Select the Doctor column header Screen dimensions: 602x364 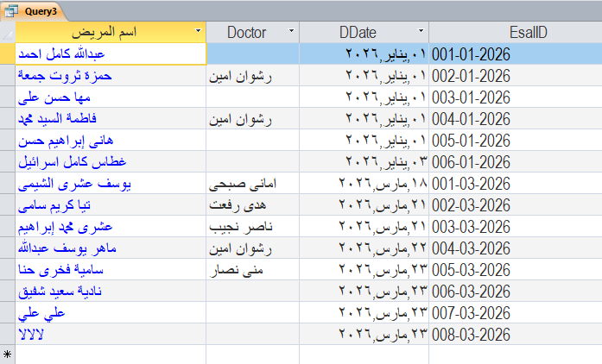(x=246, y=32)
